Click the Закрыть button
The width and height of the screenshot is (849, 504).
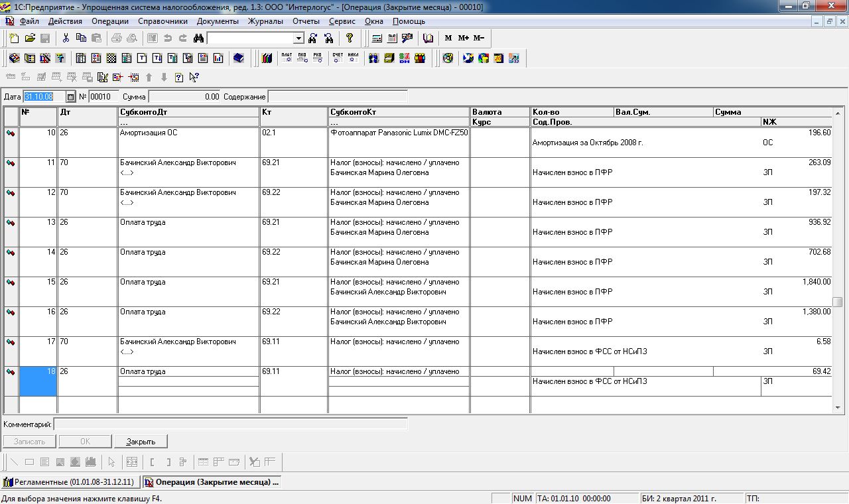tap(141, 442)
